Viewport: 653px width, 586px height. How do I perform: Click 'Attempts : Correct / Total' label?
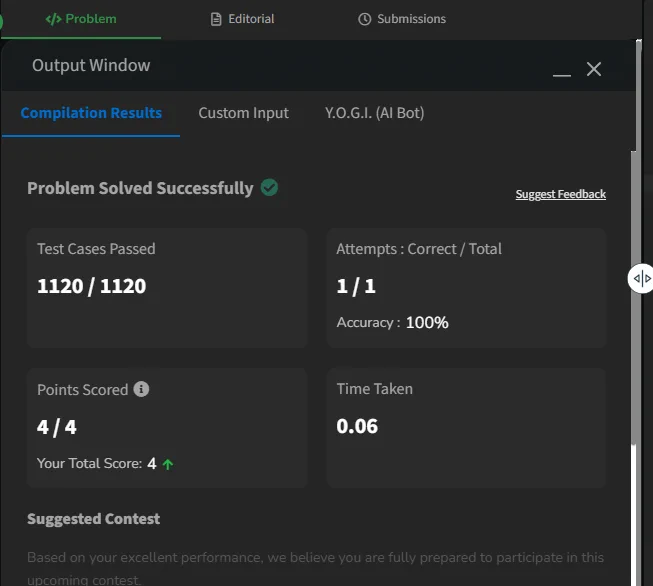419,249
